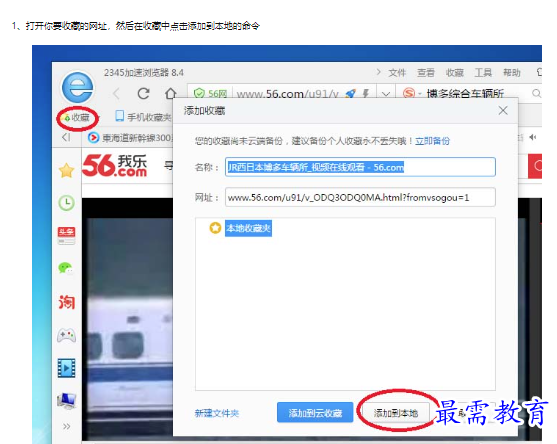
Task: Click the 博多综合车辆所 search box
Action: coord(465,94)
